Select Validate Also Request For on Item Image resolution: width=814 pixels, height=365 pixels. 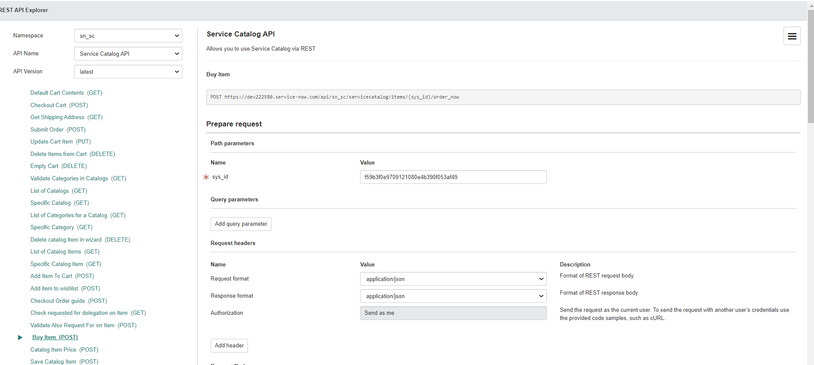tap(84, 326)
